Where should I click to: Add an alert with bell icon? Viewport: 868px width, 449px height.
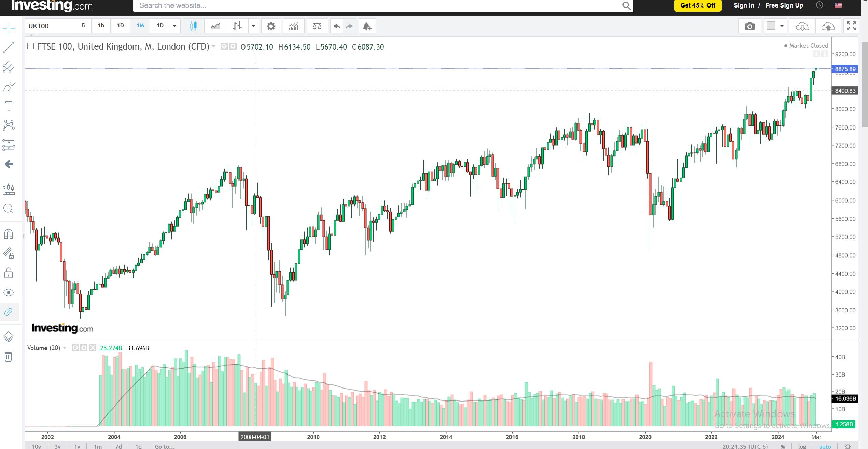click(367, 26)
